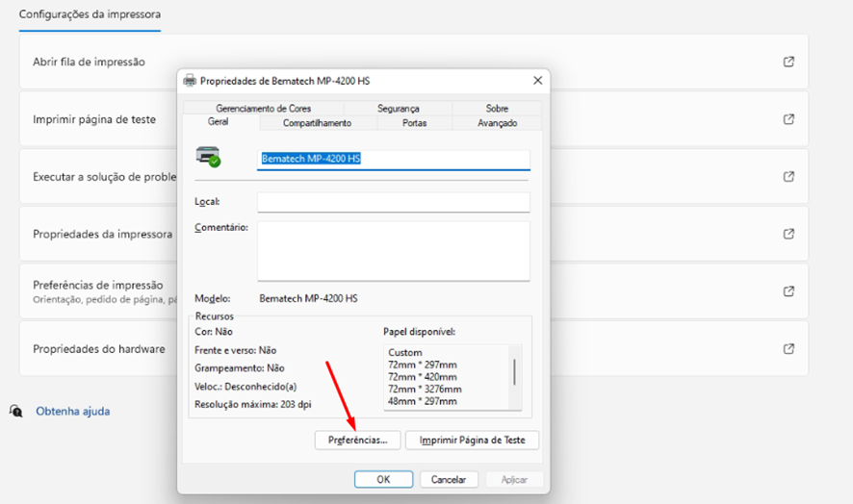Screen dimensions: 853x504
Task: Select paper size 72mm * 297mm
Action: click(422, 365)
